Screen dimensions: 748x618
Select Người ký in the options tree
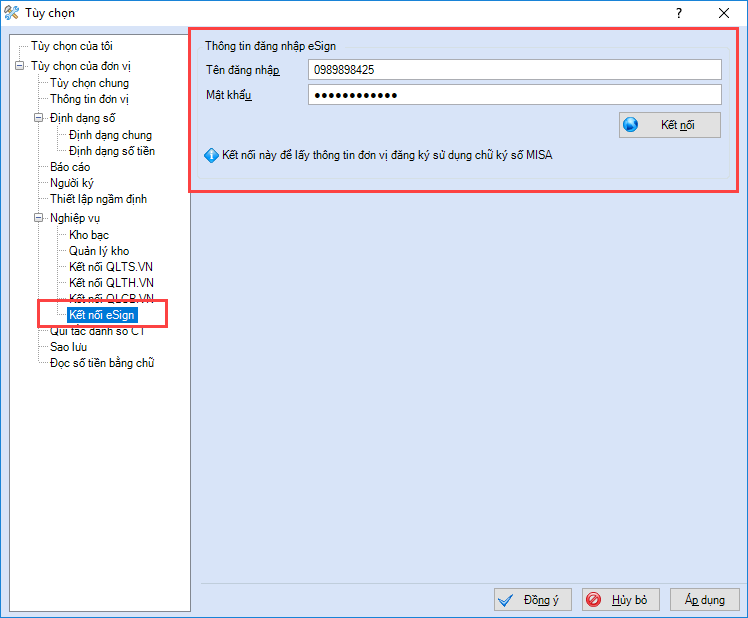point(72,183)
